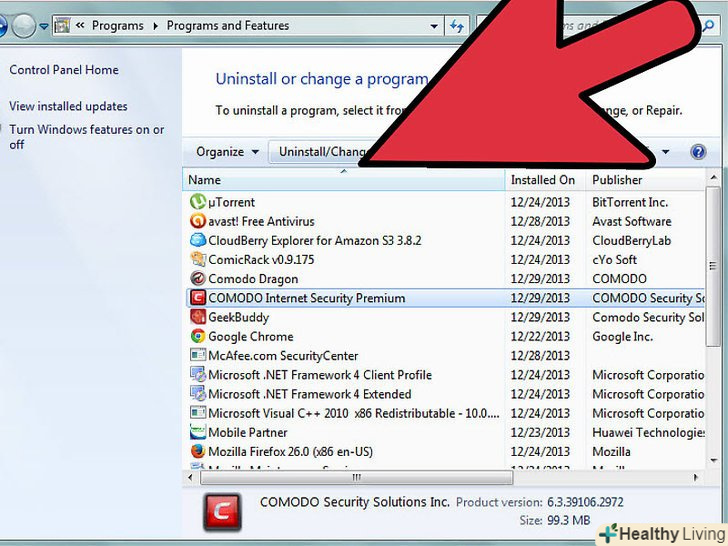Select ComicRack v0.9.175 entry
Image resolution: width=728 pixels, height=546 pixels.
[x=261, y=260]
